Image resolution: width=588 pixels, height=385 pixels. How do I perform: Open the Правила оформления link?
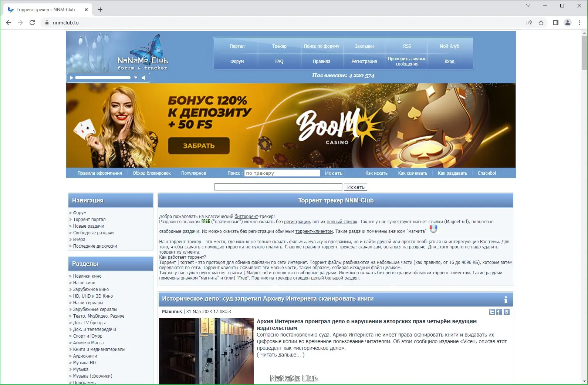(99, 173)
